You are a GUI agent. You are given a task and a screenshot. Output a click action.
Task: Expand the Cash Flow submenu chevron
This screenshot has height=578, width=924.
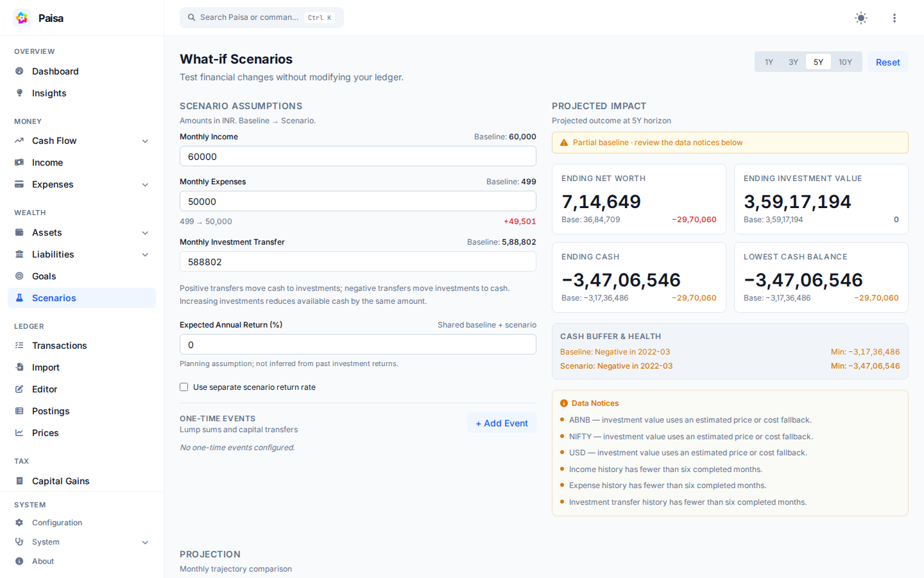pyautogui.click(x=145, y=141)
